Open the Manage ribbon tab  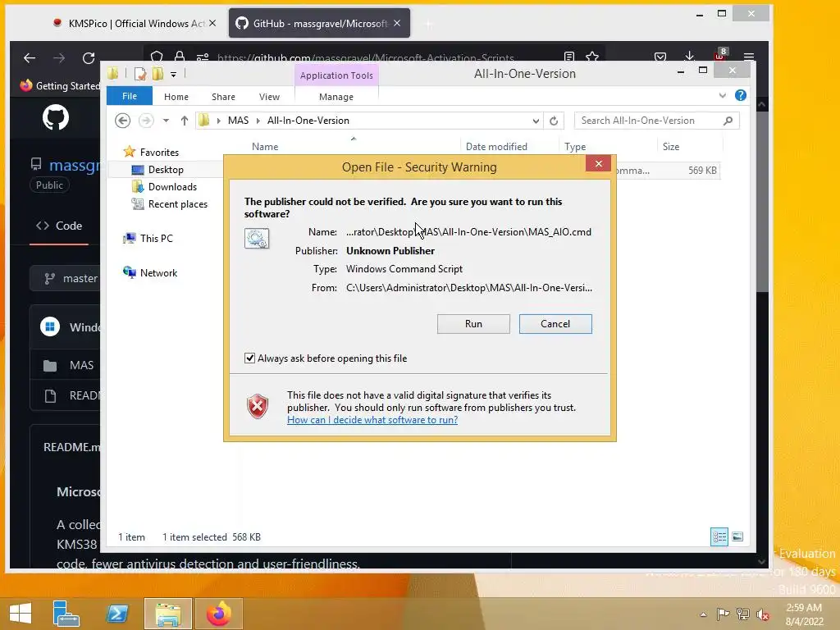(x=336, y=97)
